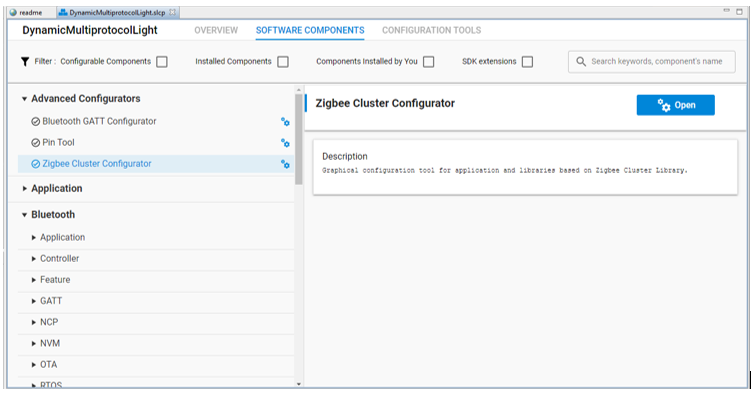Viewport: 752px width, 394px height.
Task: Collapse the Bluetooth category
Action: [24, 215]
